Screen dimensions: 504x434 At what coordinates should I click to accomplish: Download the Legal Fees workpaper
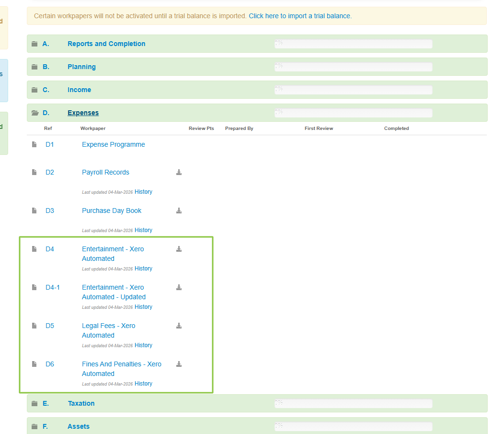pyautogui.click(x=179, y=326)
